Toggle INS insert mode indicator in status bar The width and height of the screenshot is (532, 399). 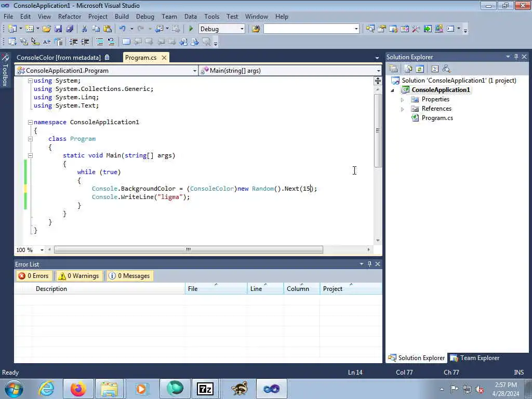click(x=518, y=372)
